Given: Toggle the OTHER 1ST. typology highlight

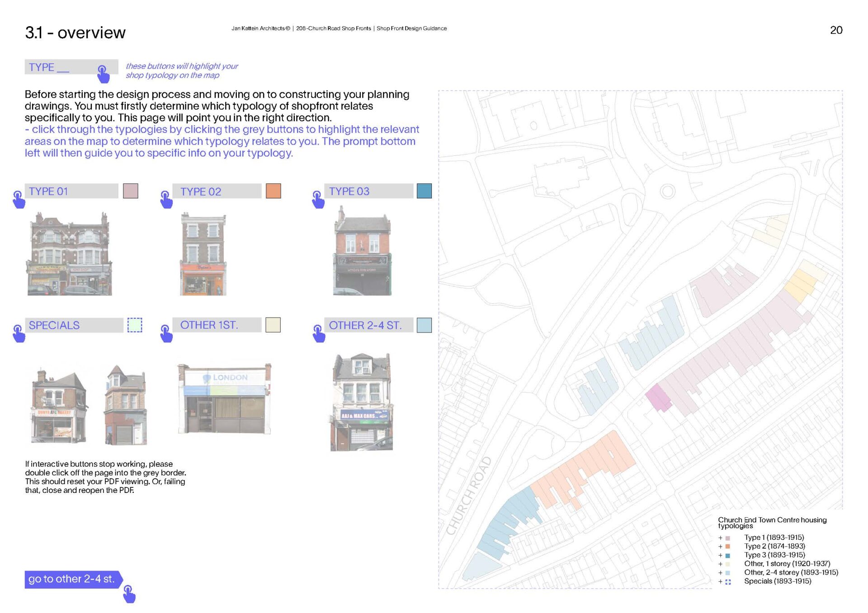Looking at the screenshot, I should point(217,325).
